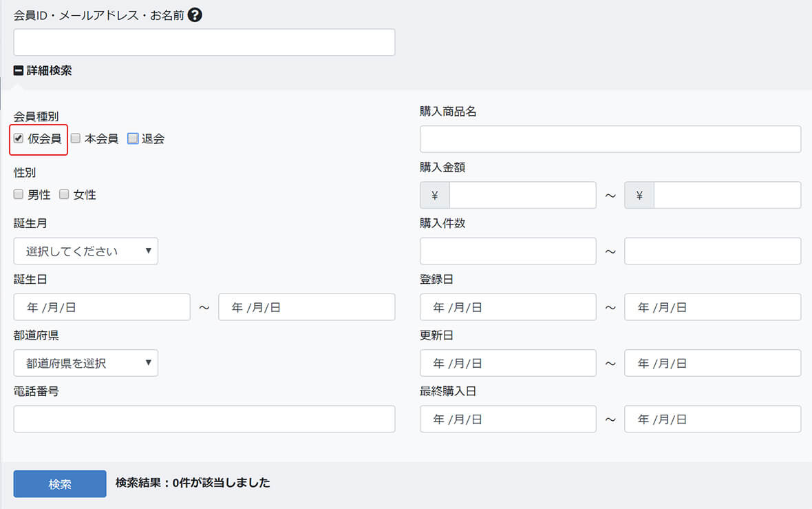Image resolution: width=812 pixels, height=509 pixels.
Task: Focus the minimum 購入件数 field
Action: (508, 251)
